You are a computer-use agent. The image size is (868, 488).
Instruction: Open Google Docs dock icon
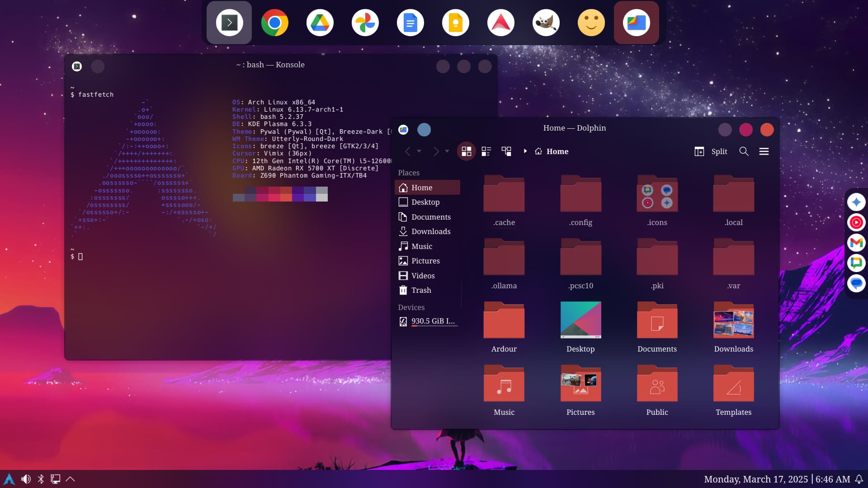(410, 23)
